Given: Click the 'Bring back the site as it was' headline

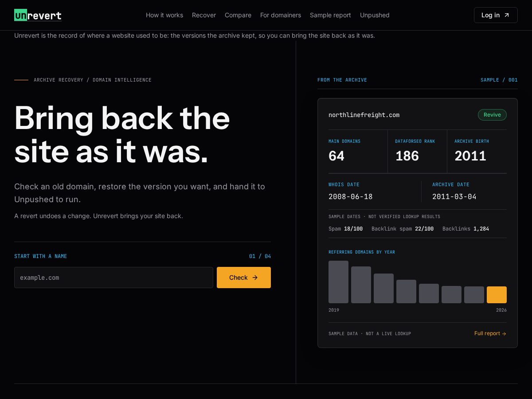Looking at the screenshot, I should (122, 135).
